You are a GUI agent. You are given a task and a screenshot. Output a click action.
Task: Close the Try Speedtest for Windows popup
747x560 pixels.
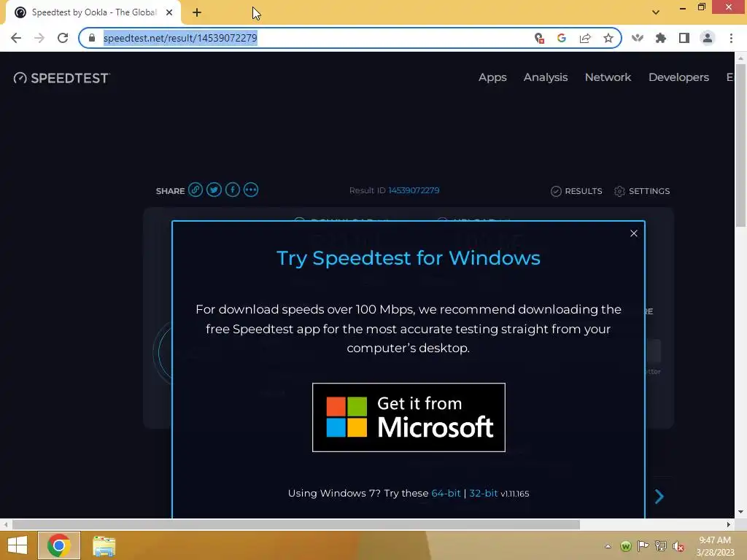tap(634, 233)
